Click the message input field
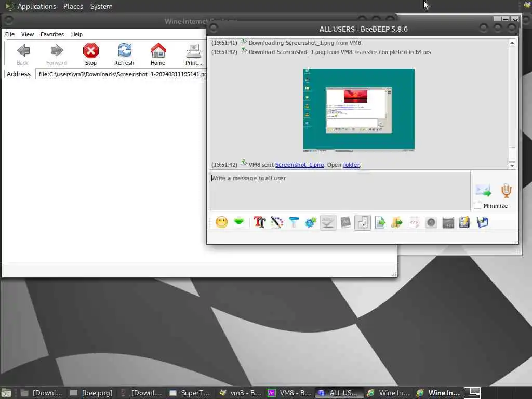 tap(340, 191)
